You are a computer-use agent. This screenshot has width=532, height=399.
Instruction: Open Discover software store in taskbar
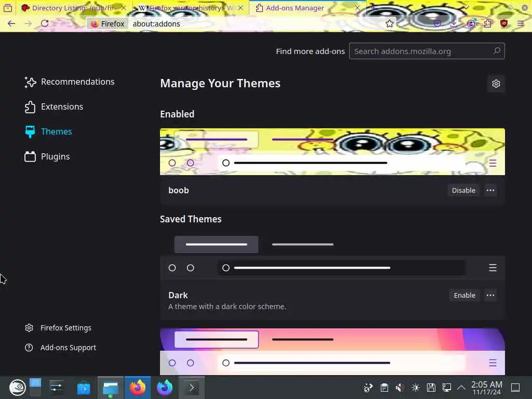(84, 388)
